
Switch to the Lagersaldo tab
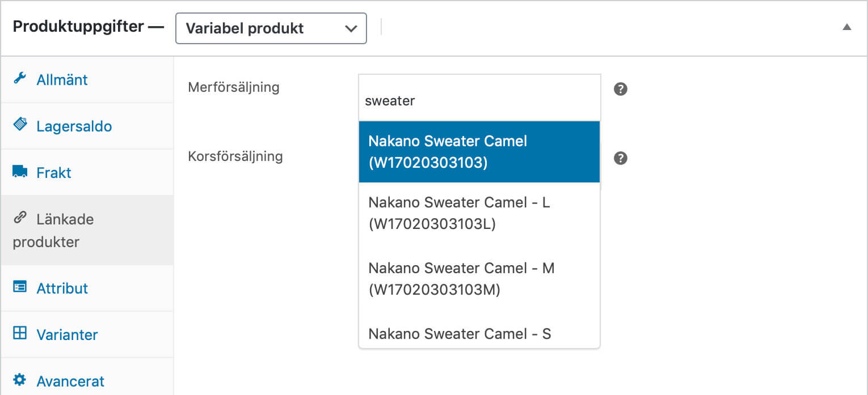coord(74,126)
